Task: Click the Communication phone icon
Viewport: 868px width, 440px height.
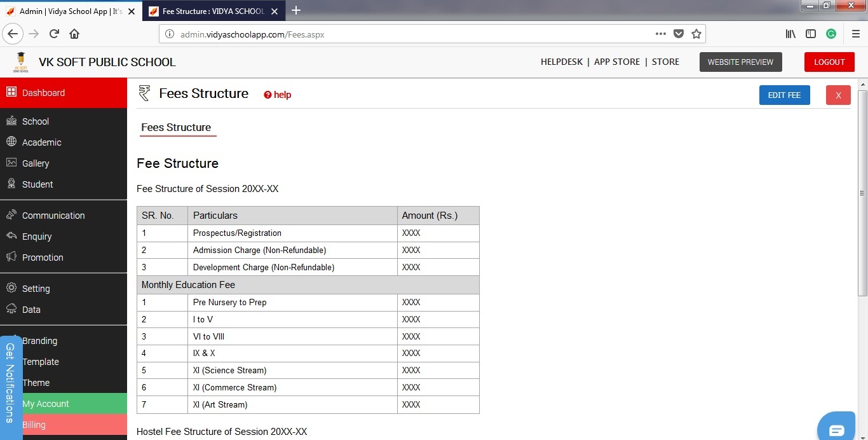Action: click(11, 215)
